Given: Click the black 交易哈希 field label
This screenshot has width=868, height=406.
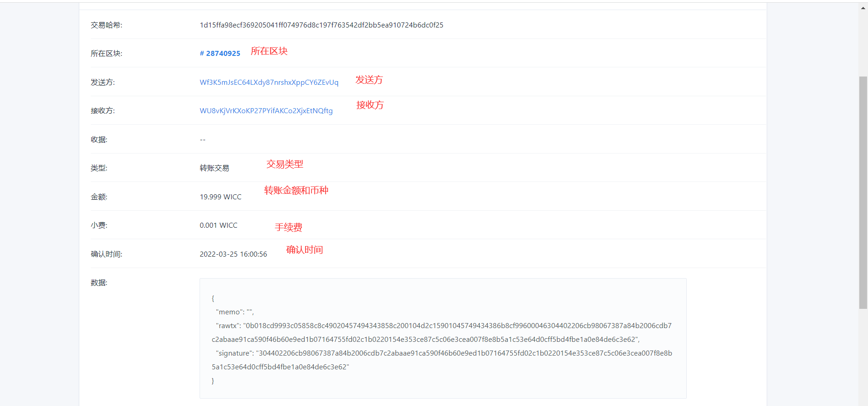Looking at the screenshot, I should (x=106, y=25).
